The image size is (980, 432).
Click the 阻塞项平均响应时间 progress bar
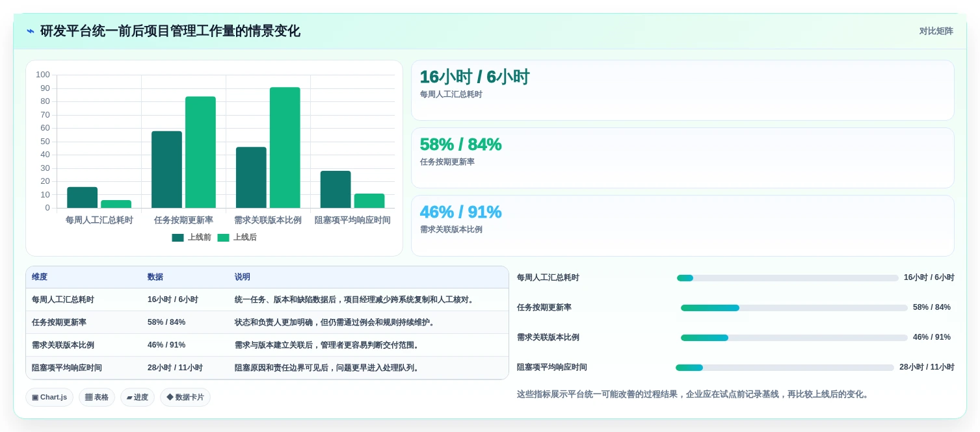[x=785, y=368]
